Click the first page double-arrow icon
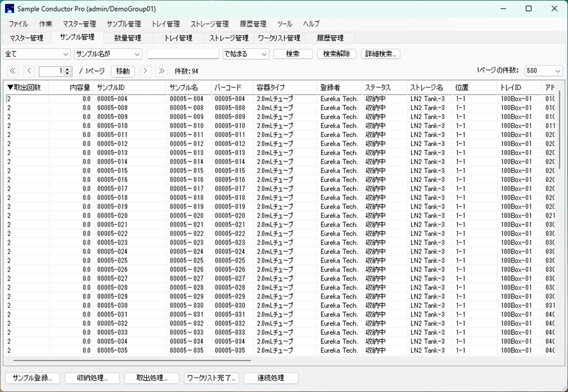568x392 pixels. 13,71
